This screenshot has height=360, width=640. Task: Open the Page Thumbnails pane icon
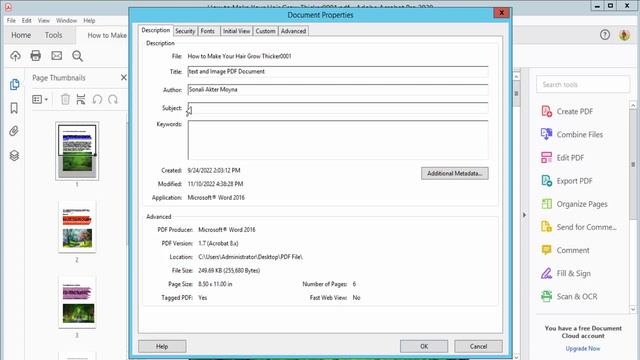point(14,84)
